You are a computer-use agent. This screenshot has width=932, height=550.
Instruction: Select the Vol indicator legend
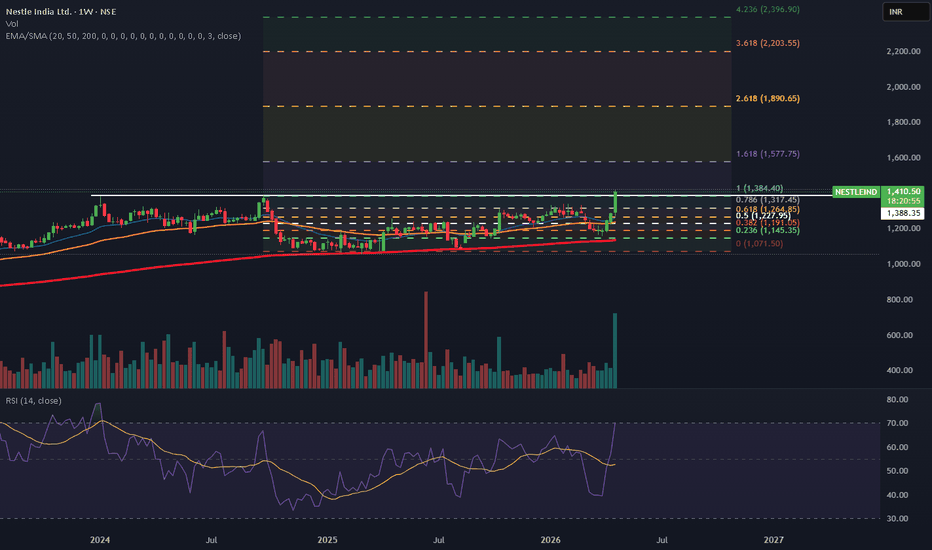(11, 21)
